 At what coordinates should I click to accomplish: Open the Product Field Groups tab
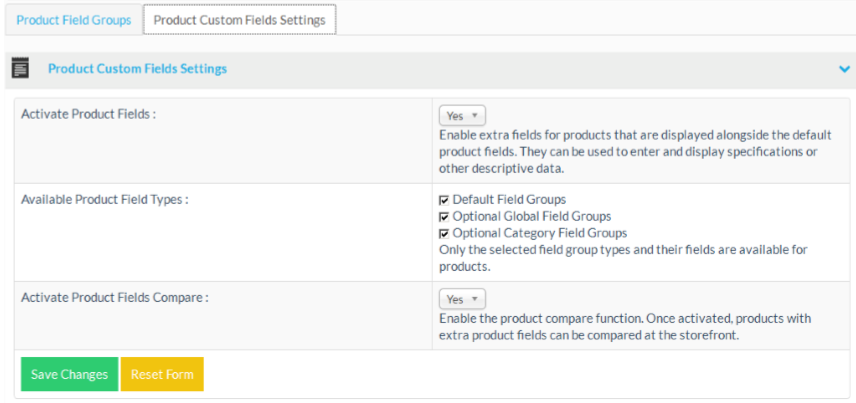tap(74, 20)
